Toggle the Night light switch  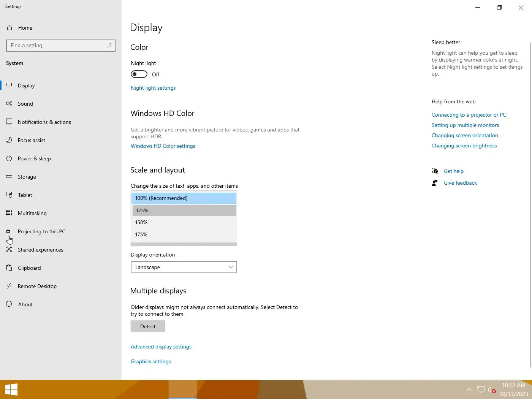coord(139,74)
